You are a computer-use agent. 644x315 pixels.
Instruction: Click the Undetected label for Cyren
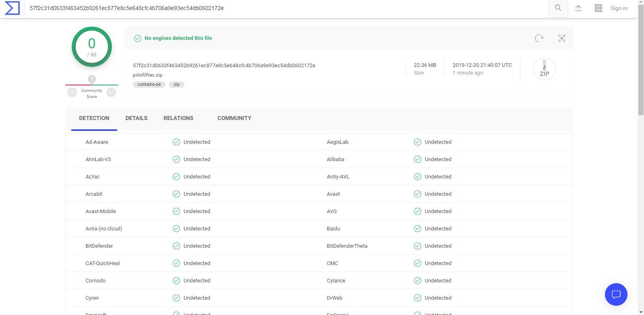point(197,298)
